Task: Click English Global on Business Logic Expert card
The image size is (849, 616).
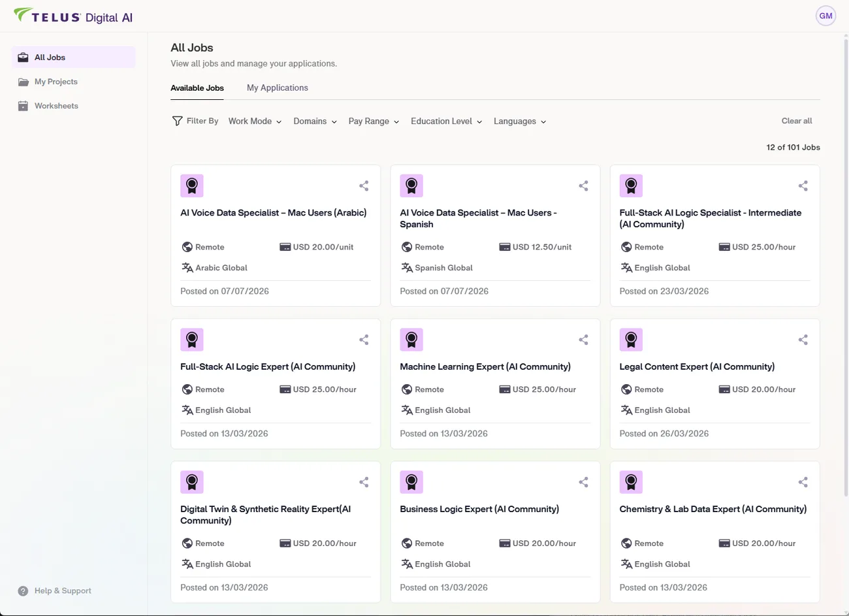Action: [x=443, y=564]
